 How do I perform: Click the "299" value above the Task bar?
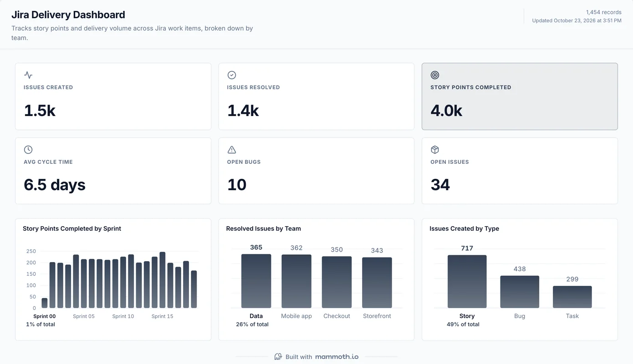tap(572, 279)
